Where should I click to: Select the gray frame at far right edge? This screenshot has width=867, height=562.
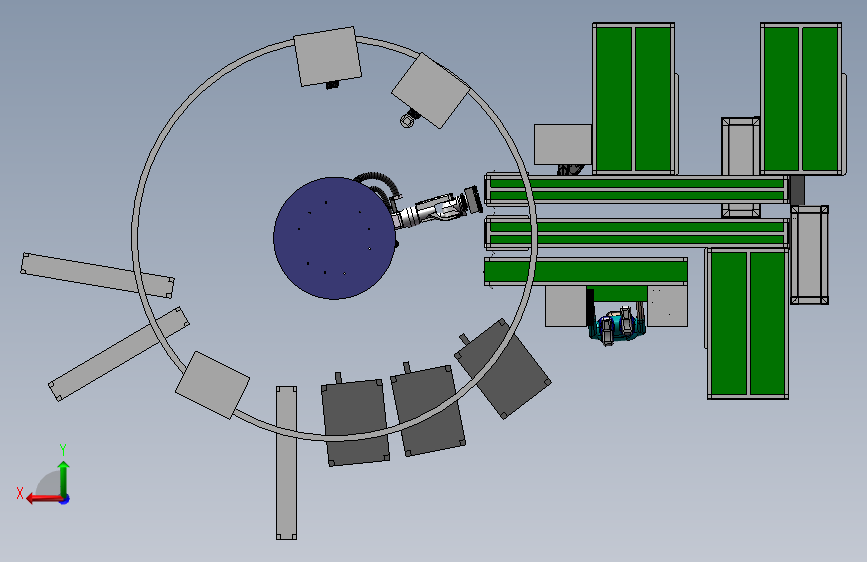click(809, 255)
